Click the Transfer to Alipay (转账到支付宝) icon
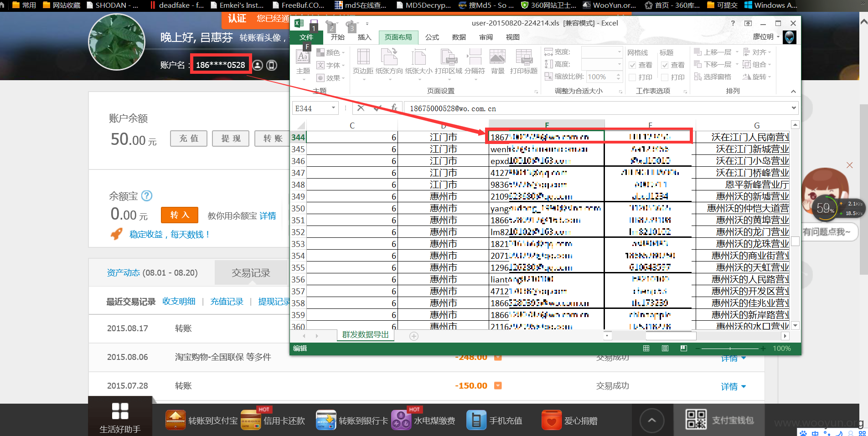This screenshot has height=436, width=868. pyautogui.click(x=176, y=420)
